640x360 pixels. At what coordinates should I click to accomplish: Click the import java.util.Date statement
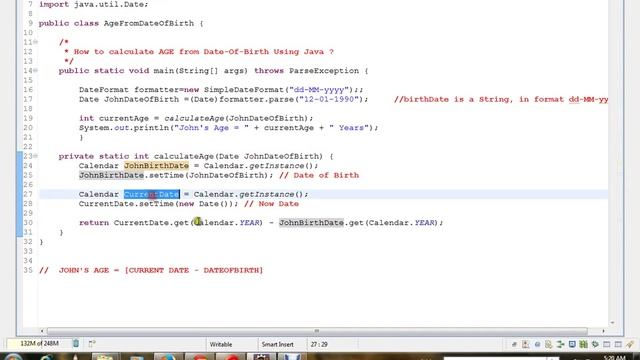(93, 4)
